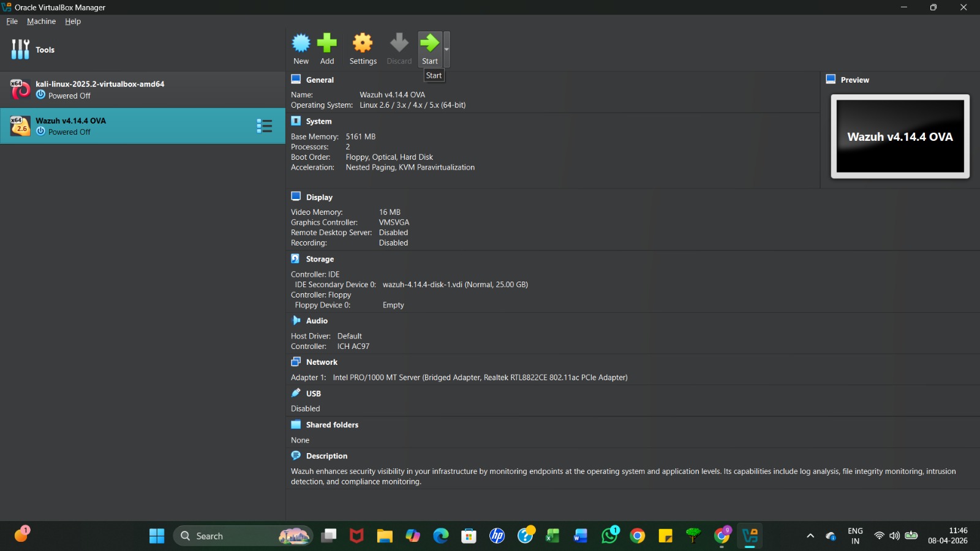Launch Word from the taskbar

pyautogui.click(x=581, y=536)
